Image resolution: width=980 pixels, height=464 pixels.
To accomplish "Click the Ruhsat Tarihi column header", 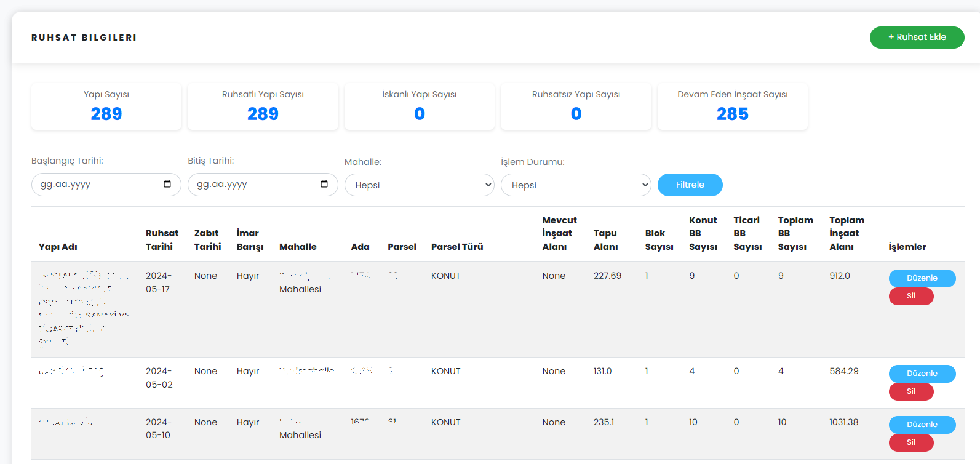I will [x=162, y=240].
